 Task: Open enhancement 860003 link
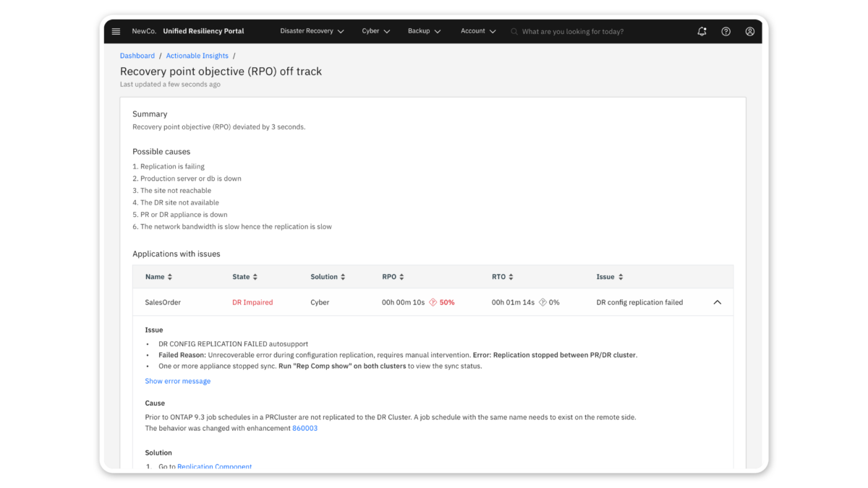click(305, 428)
